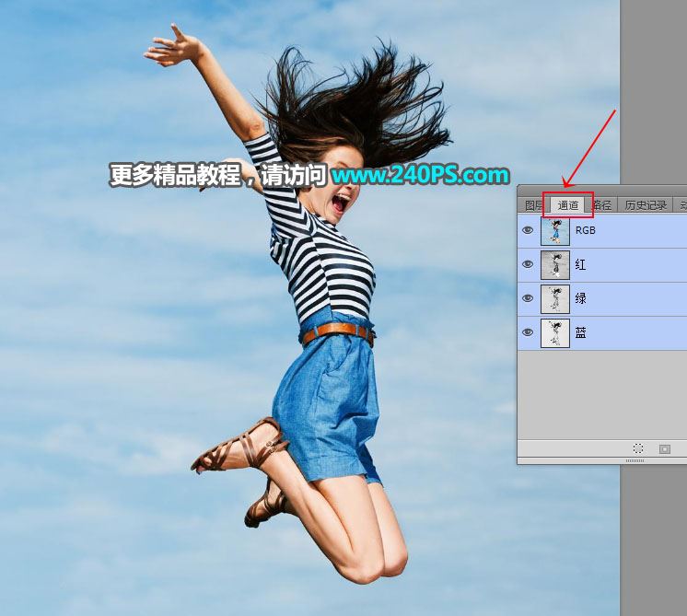Select the 绿 channel thumbnail
Viewport: 687px width, 616px height.
coord(555,299)
